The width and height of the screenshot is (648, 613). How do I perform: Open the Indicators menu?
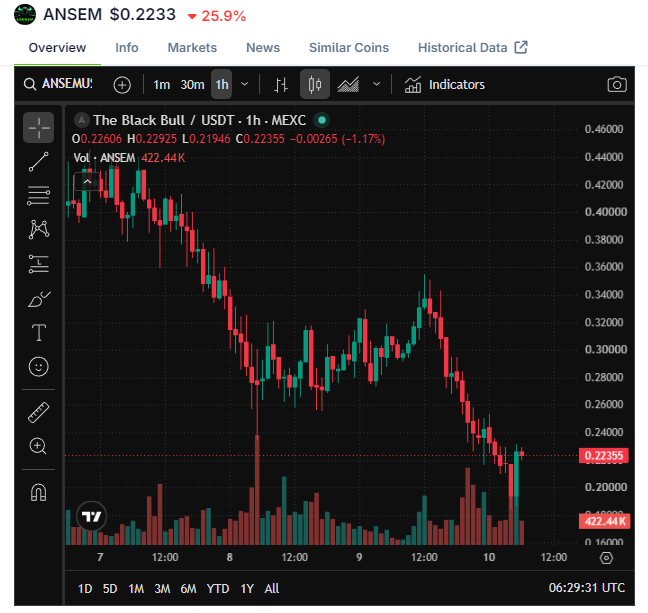coord(444,85)
